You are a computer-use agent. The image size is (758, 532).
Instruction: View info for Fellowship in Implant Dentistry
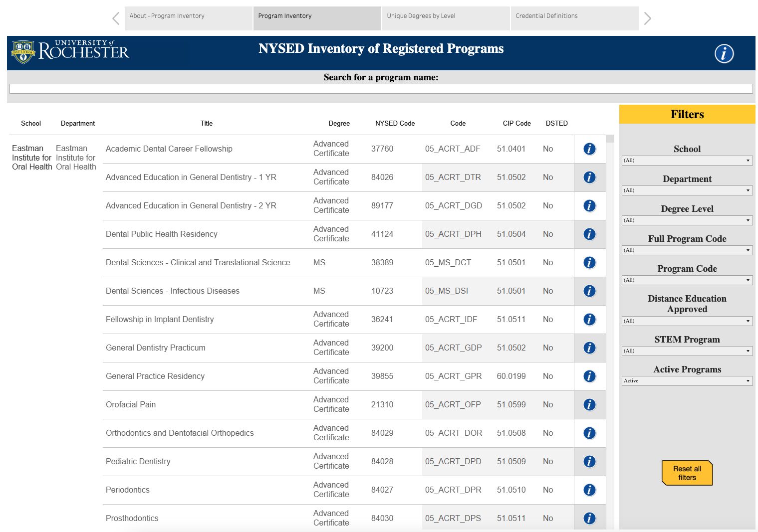click(x=589, y=319)
